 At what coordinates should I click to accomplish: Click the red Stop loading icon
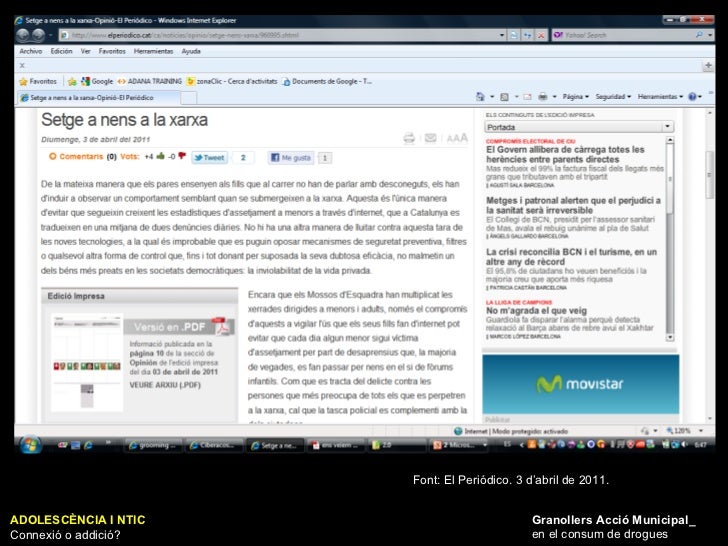pyautogui.click(x=540, y=35)
